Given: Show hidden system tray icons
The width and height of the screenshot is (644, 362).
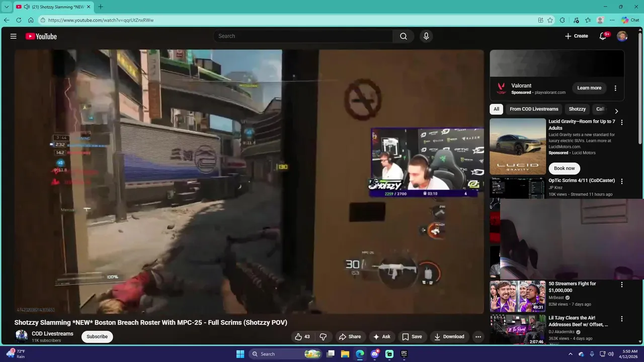Looking at the screenshot, I should pos(571,354).
